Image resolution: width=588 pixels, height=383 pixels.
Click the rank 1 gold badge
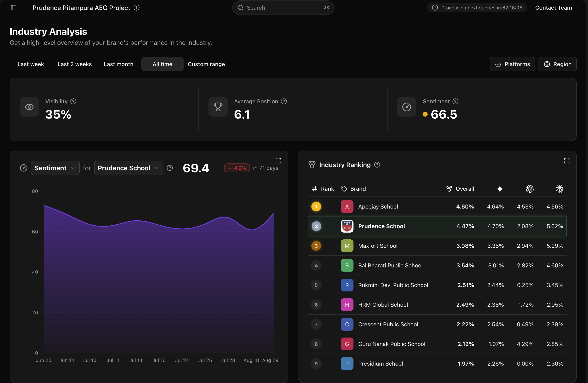point(316,207)
